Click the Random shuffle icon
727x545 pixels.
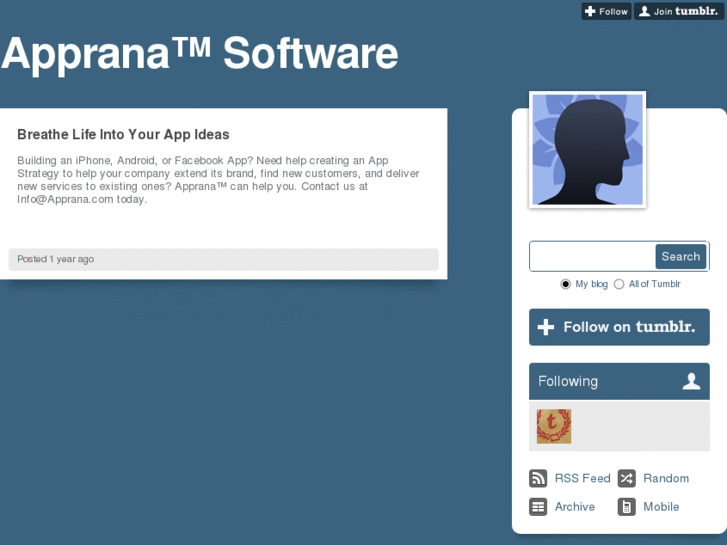tap(626, 478)
